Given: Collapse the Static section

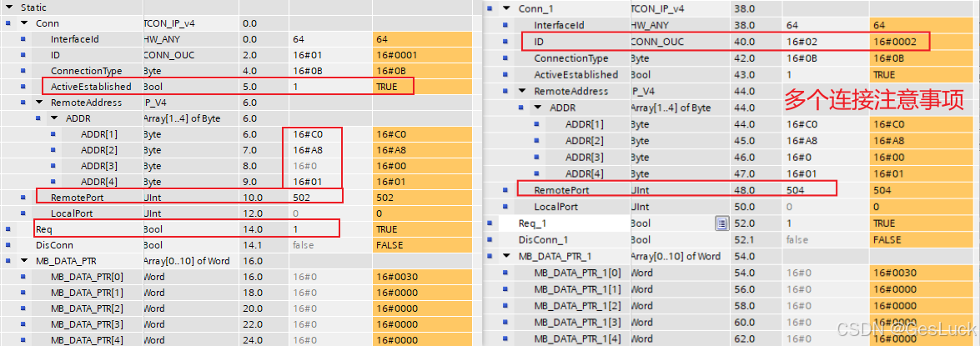Looking at the screenshot, I should (x=9, y=7).
